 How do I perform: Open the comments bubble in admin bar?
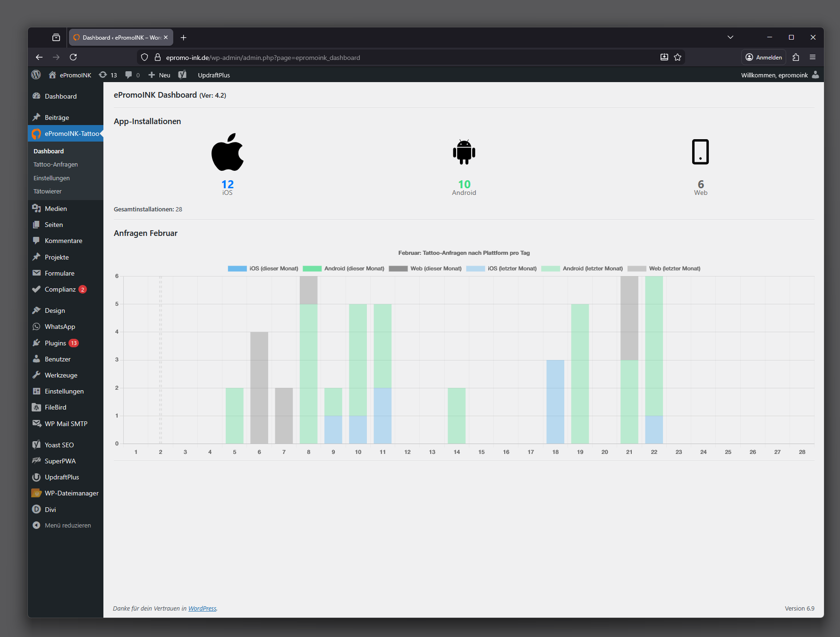pos(132,75)
